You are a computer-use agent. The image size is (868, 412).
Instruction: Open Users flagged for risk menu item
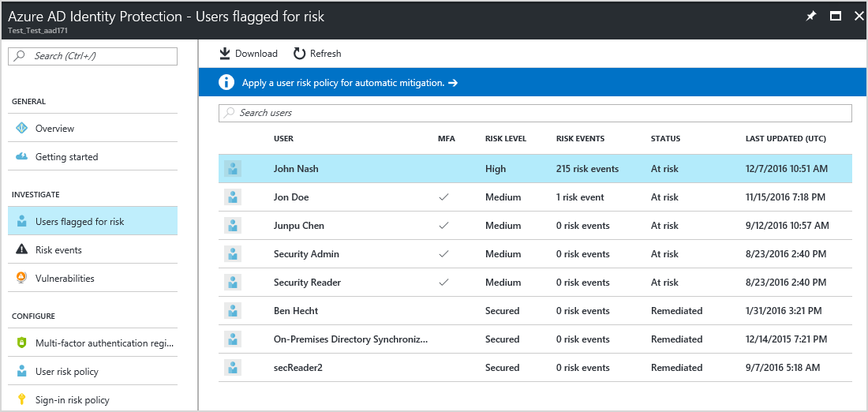point(80,222)
